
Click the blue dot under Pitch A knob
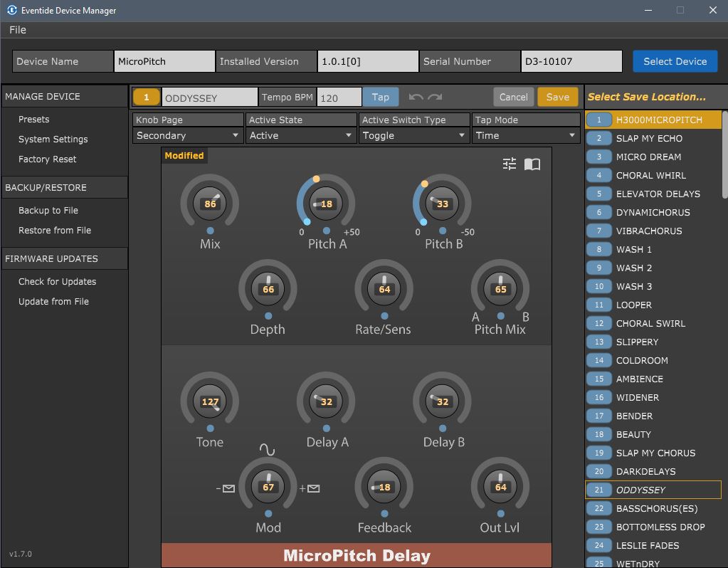coord(327,231)
